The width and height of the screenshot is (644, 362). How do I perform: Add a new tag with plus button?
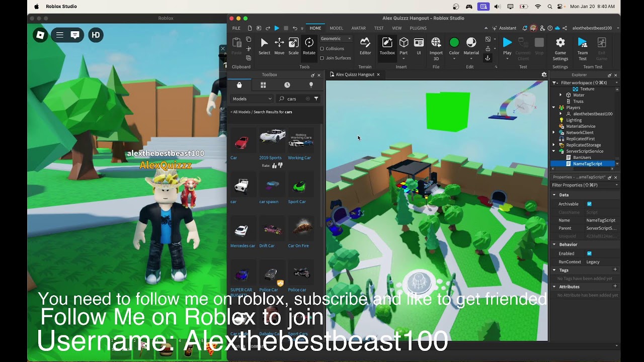(615, 270)
